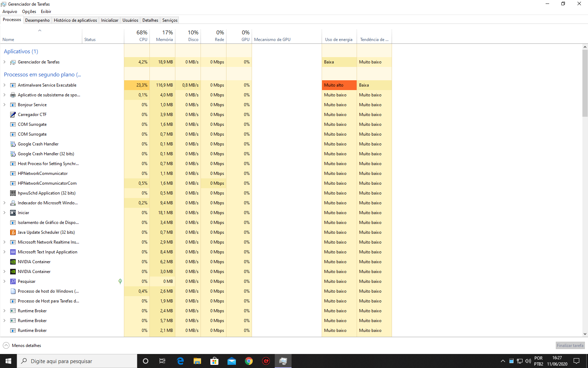Viewport: 588px width, 368px height.
Task: Expand the Bonjour Service row
Action: (x=5, y=105)
